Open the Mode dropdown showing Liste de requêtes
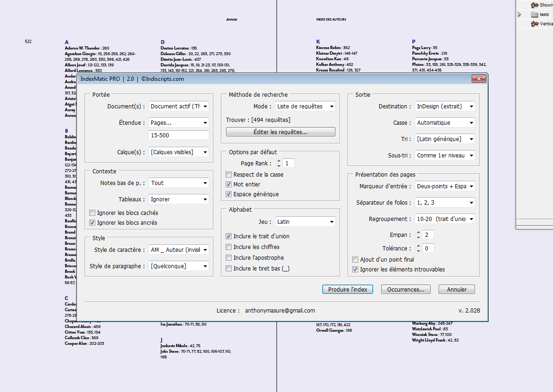The width and height of the screenshot is (553, 392). tap(305, 107)
